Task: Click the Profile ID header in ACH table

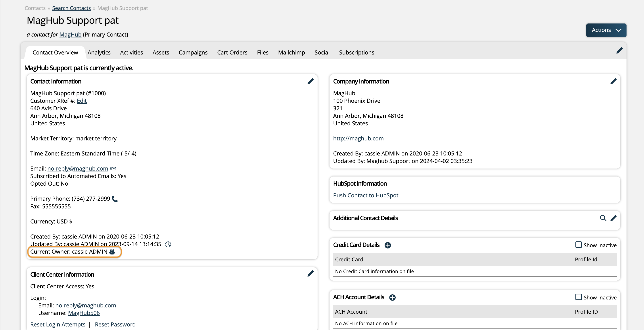Action: (x=586, y=312)
